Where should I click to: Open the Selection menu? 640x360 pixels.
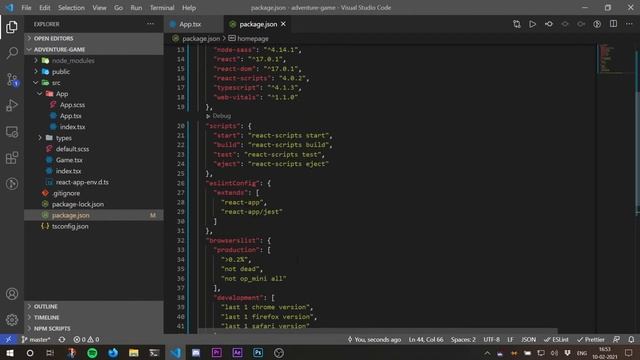71,8
